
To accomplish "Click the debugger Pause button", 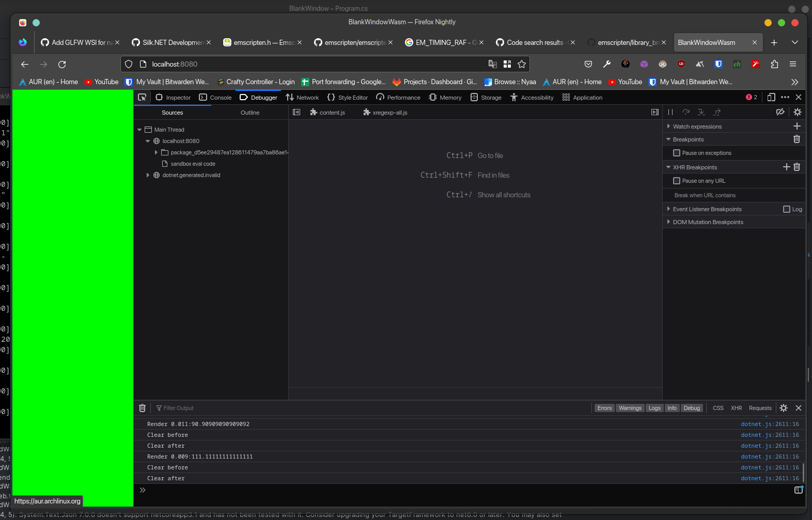I will click(670, 112).
